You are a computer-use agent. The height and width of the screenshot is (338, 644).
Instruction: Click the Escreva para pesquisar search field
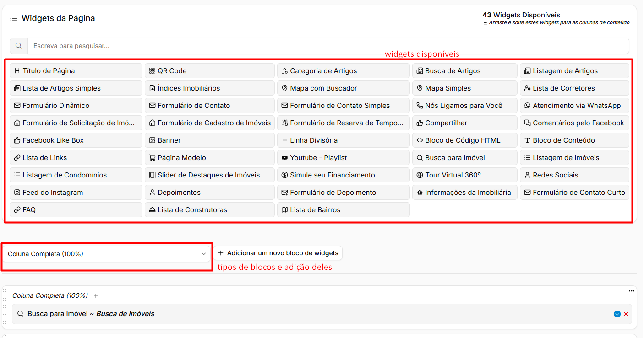328,46
